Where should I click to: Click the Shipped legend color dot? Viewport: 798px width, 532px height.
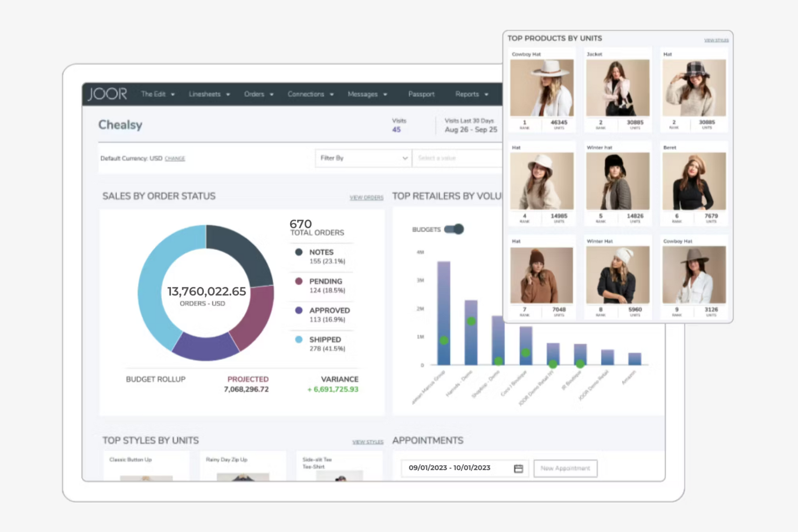pyautogui.click(x=298, y=340)
